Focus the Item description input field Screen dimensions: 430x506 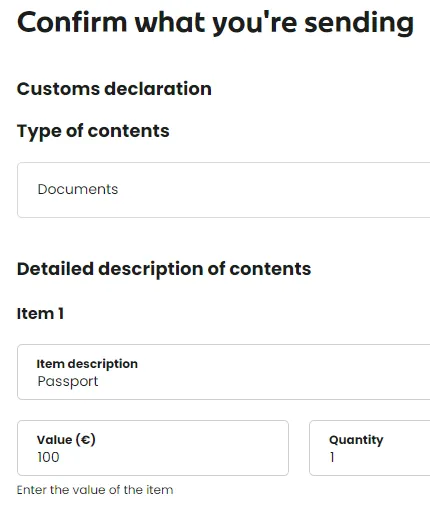pos(224,372)
